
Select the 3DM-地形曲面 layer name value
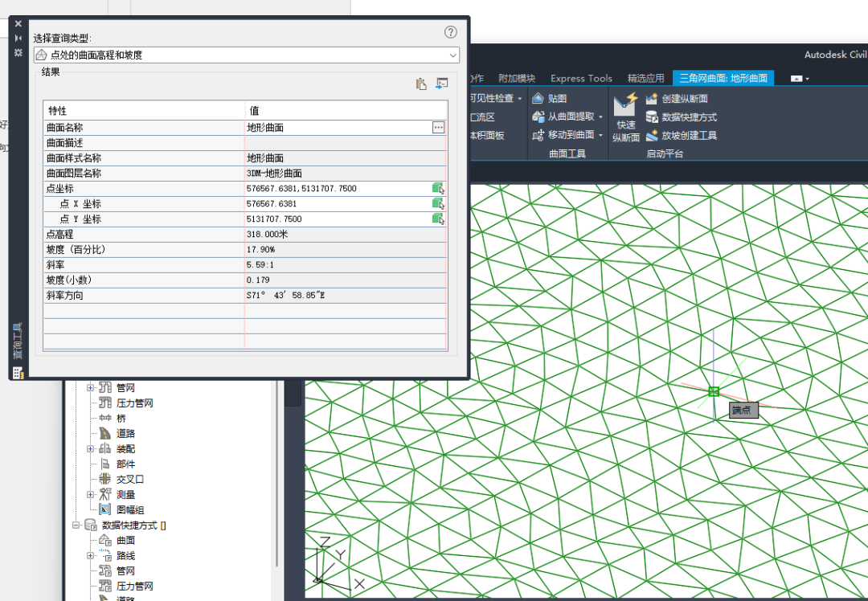tap(274, 174)
